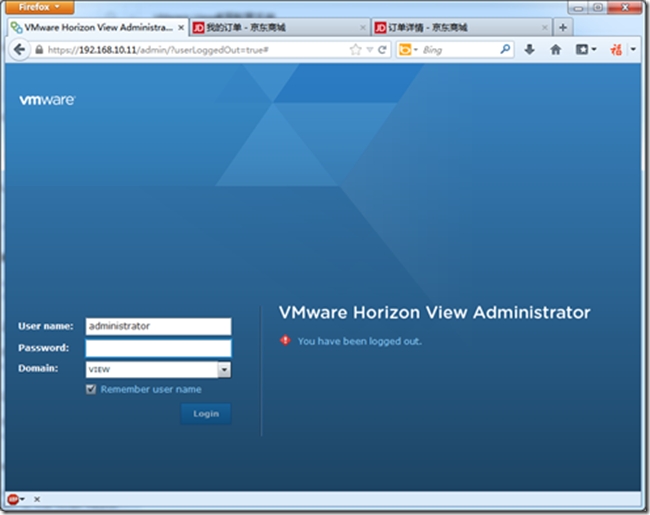Toggle Remember user name checkbox
This screenshot has width=650, height=515.
(x=91, y=389)
